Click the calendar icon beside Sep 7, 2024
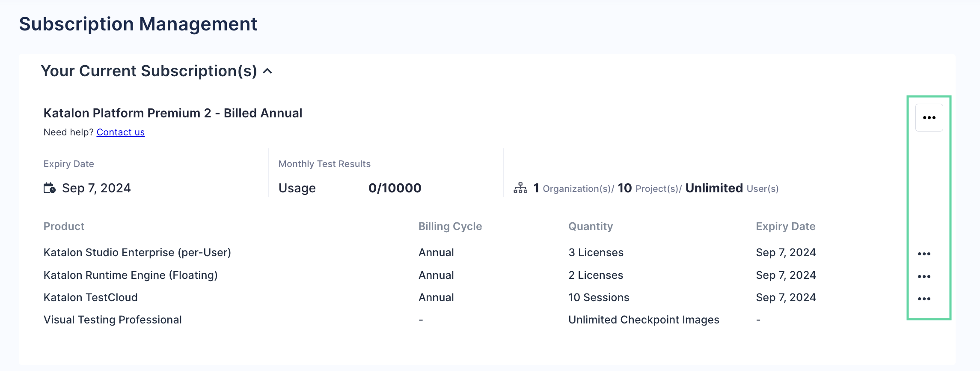The image size is (980, 371). (50, 188)
